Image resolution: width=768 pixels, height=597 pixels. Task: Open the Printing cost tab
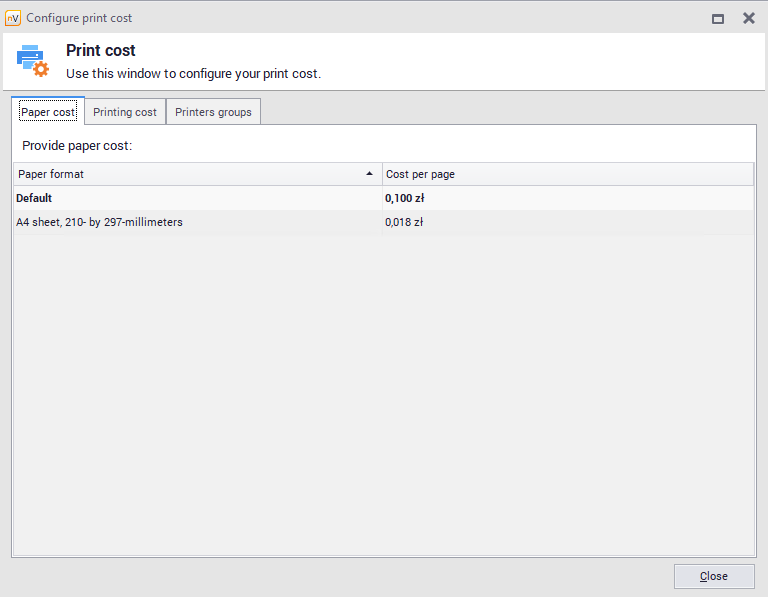click(125, 112)
